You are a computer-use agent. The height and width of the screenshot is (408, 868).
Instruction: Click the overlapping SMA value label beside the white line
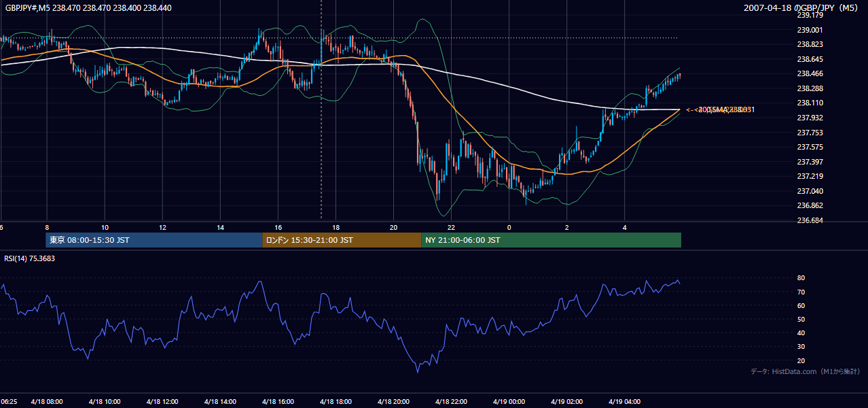tap(721, 109)
